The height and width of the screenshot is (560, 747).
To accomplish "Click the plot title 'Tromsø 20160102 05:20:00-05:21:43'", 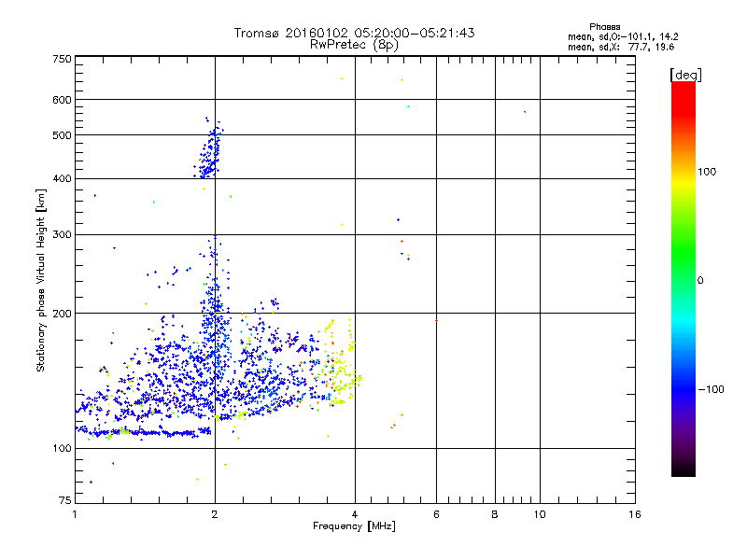I will (354, 33).
